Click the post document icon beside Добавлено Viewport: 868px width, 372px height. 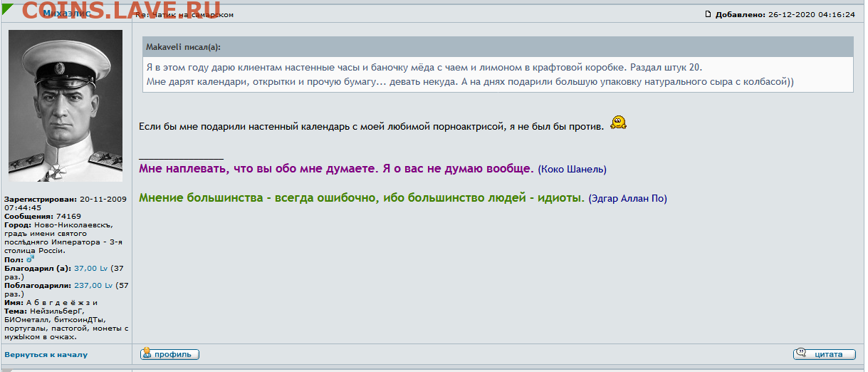pyautogui.click(x=708, y=14)
